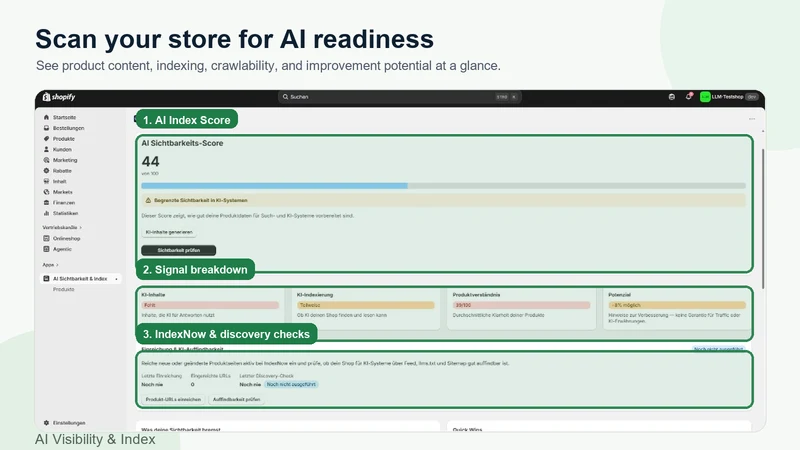Click the Statistiken bar chart icon
Image resolution: width=800 pixels, height=450 pixels.
(46, 213)
